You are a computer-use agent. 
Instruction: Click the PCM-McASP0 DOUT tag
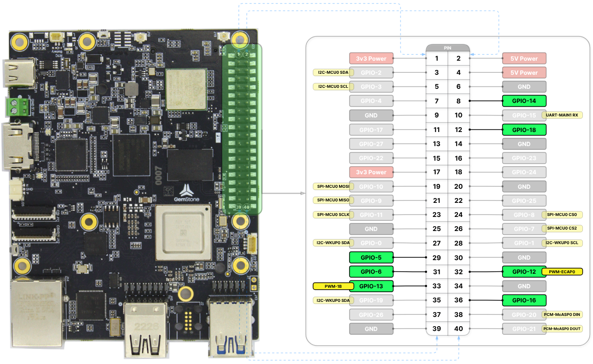562,329
